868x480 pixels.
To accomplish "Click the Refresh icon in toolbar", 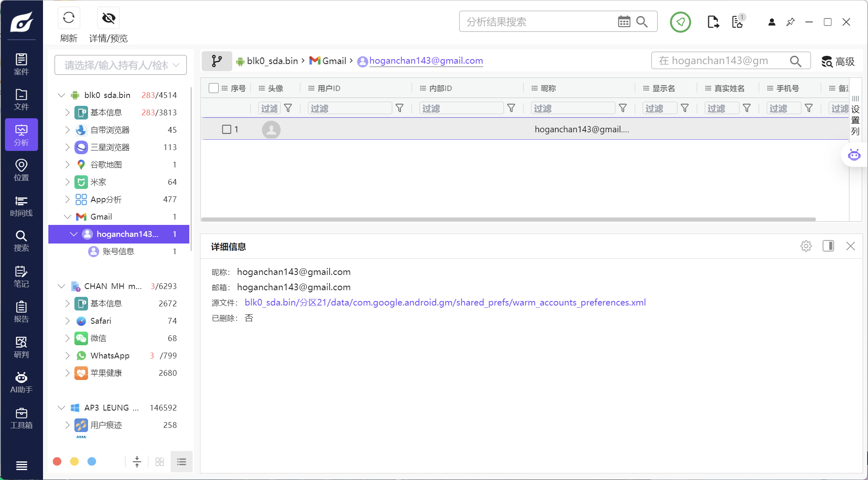I will point(69,18).
